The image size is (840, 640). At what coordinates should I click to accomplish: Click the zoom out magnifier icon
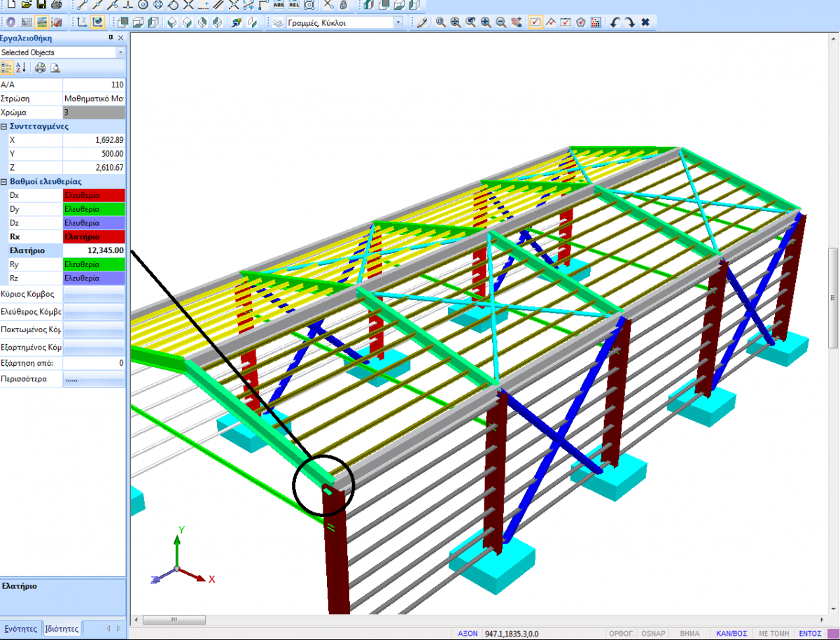tap(501, 22)
